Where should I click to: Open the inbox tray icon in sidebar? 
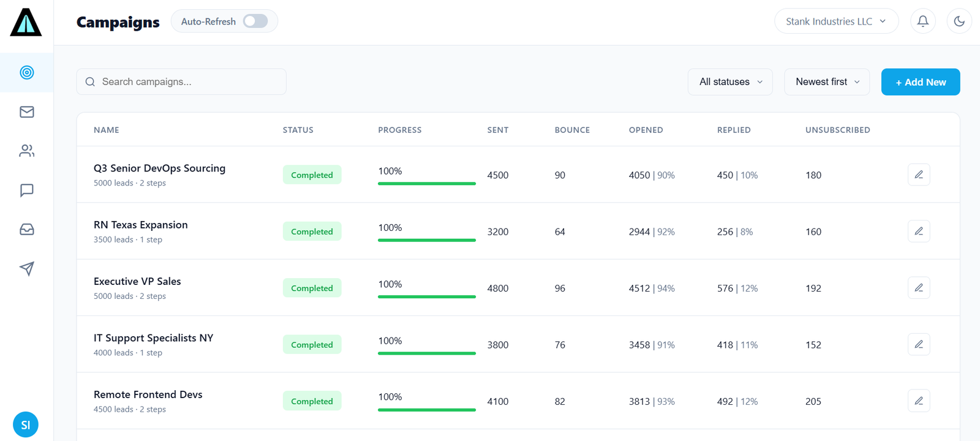click(27, 229)
